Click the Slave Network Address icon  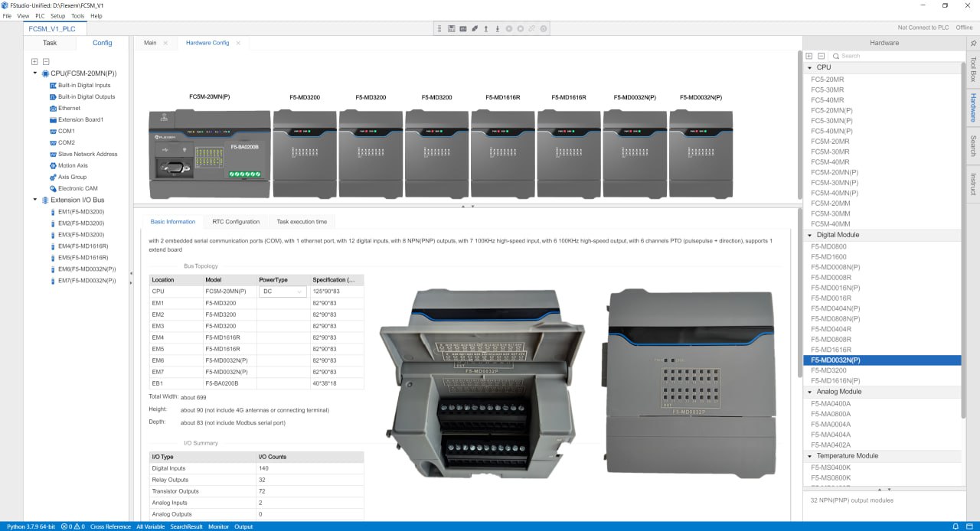(x=53, y=155)
